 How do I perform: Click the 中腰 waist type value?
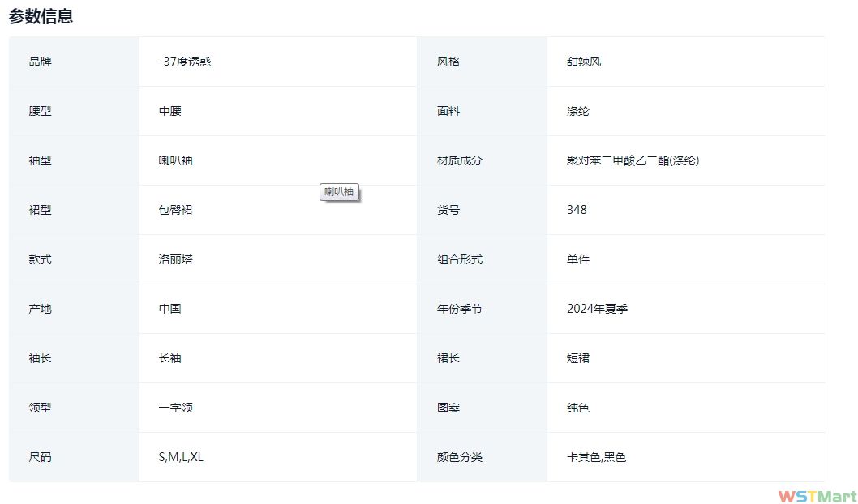point(170,111)
